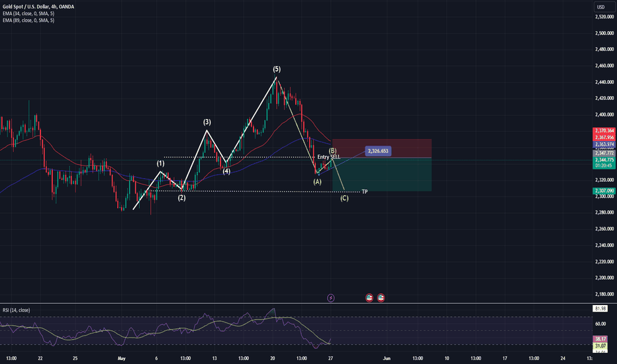This screenshot has height=364, width=617.
Task: Click the May label on time axis
Action: [122, 359]
